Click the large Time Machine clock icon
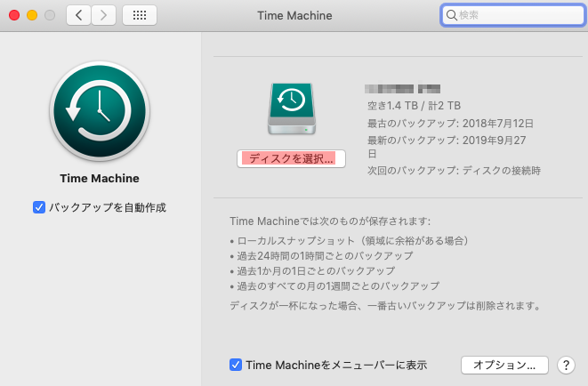This screenshot has width=588, height=386. coord(100,111)
